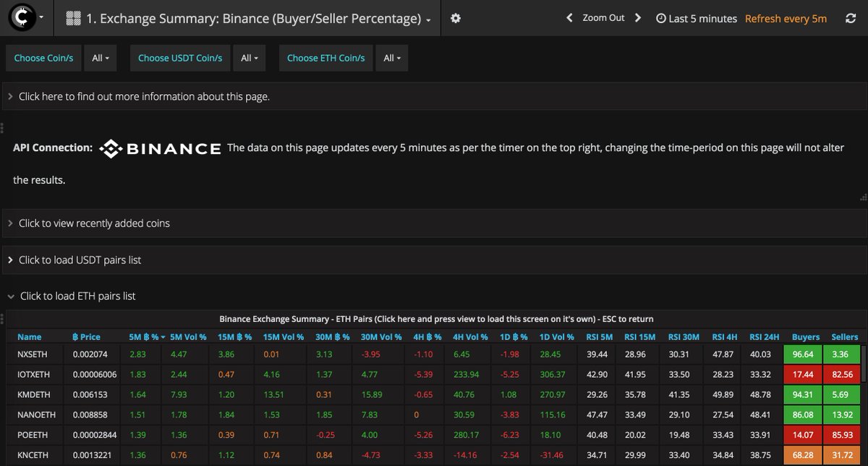Viewport: 868px width, 466px height.
Task: Sort table by Sellers column
Action: [845, 336]
